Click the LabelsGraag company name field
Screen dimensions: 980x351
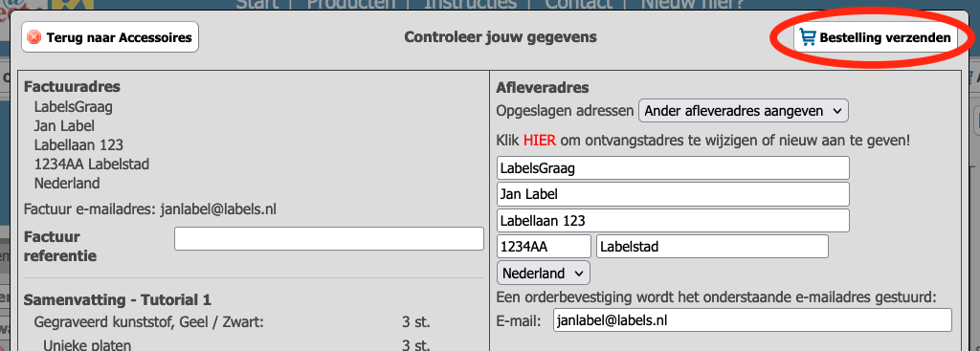[x=673, y=168]
